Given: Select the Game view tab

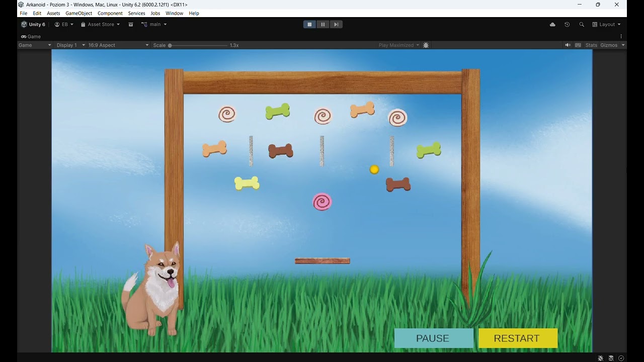Looking at the screenshot, I should pos(31,36).
